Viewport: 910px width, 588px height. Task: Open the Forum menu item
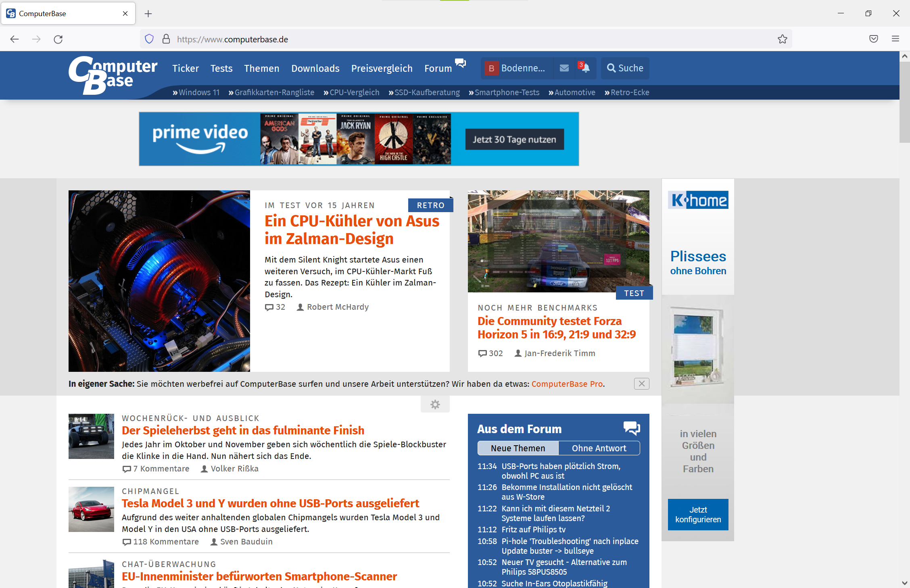click(x=438, y=68)
